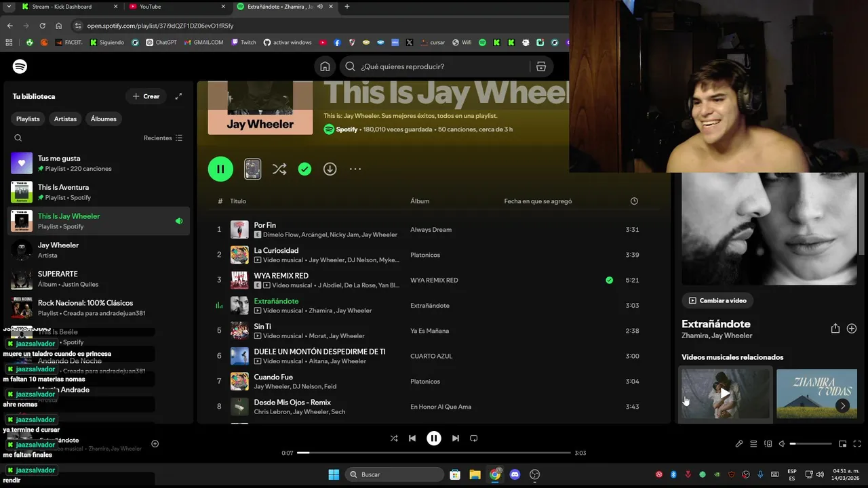The image size is (868, 488).
Task: Toggle liked checkmark on WYA REMIX RED
Action: (x=609, y=280)
